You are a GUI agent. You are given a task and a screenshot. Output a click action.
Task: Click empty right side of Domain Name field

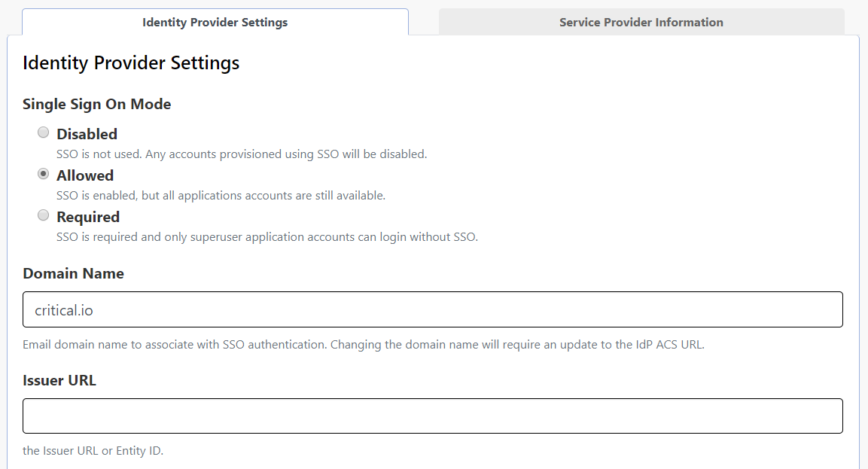(602, 309)
